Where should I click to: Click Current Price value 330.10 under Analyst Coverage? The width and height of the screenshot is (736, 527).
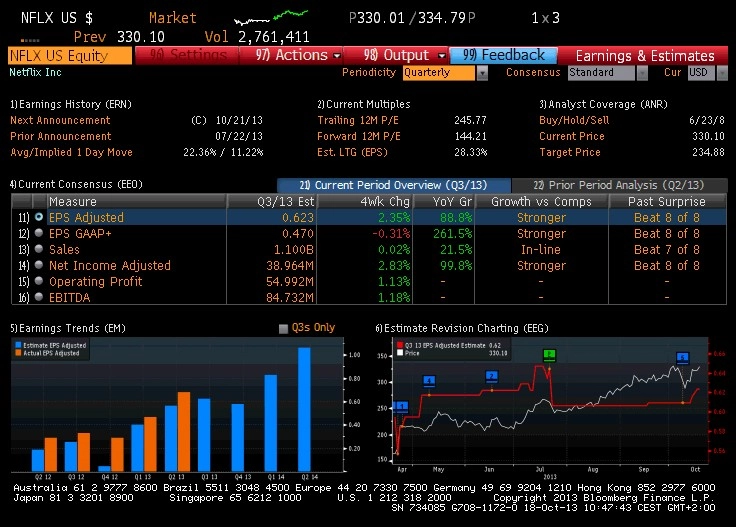(708, 136)
